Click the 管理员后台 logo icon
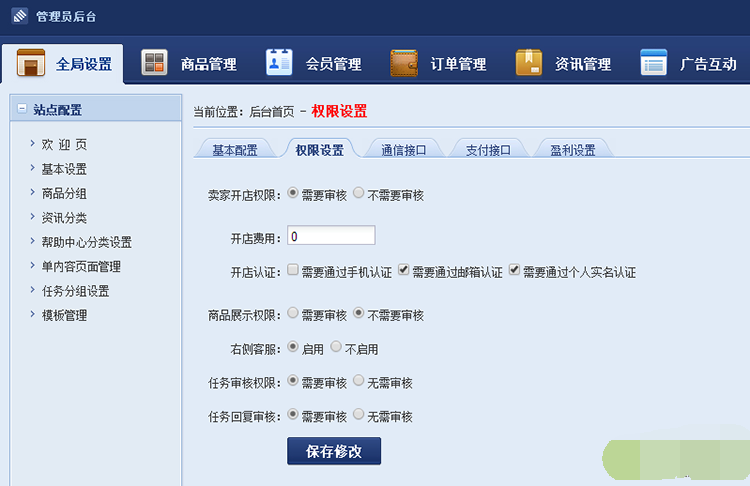The width and height of the screenshot is (750, 486). (20, 16)
